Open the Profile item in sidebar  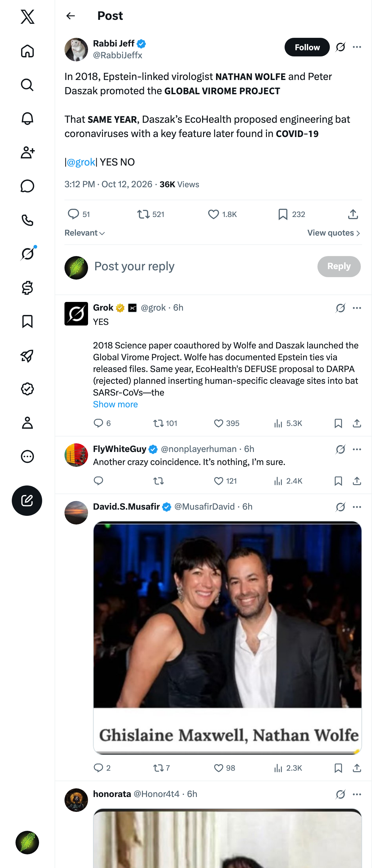pos(27,423)
